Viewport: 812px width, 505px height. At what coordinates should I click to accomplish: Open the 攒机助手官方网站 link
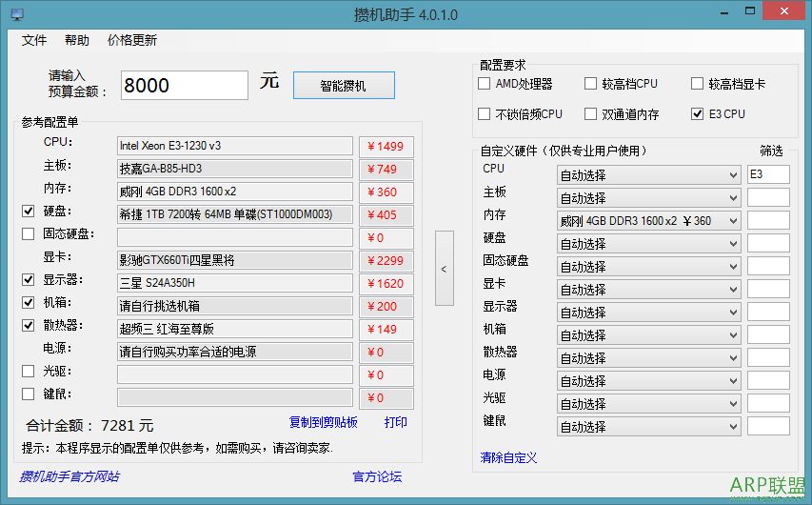[69, 476]
